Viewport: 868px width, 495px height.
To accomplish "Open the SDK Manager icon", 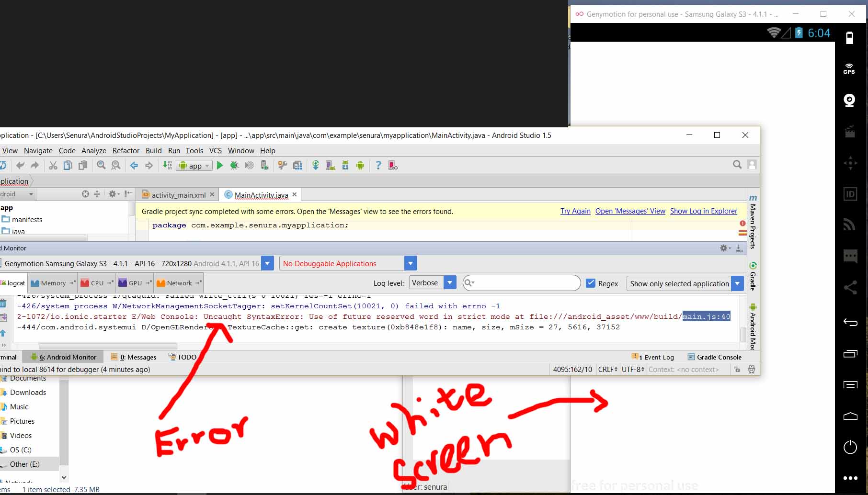I will (x=345, y=166).
